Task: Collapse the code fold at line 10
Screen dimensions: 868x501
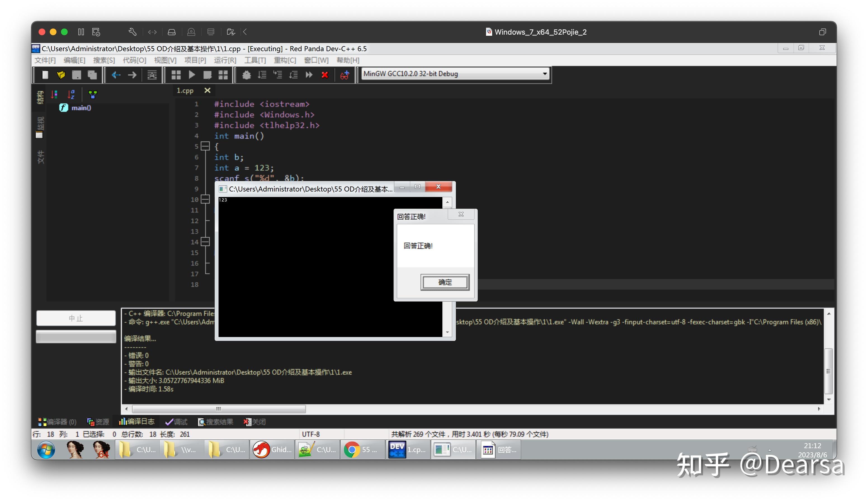Action: pyautogui.click(x=205, y=199)
